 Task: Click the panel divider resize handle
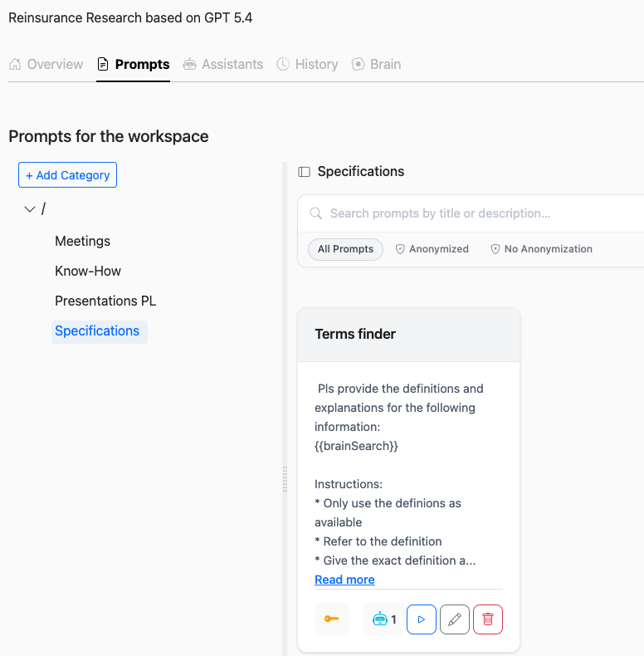pyautogui.click(x=285, y=479)
